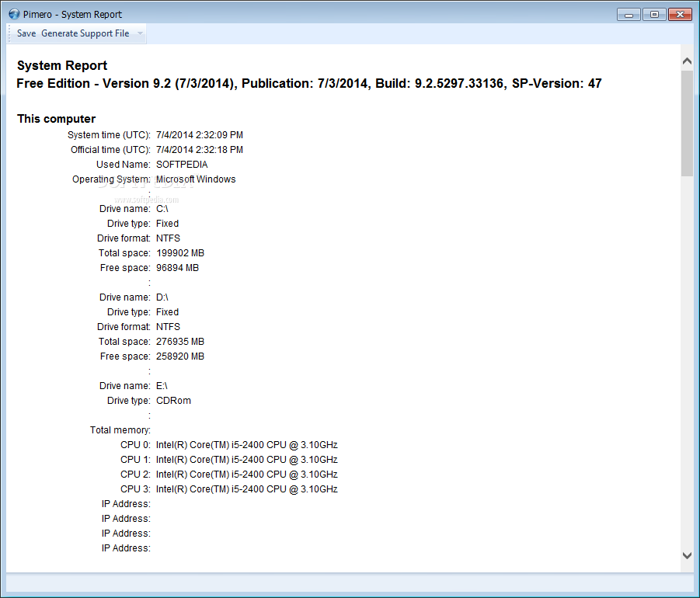Close the Pimero System Report window
Screen dimensions: 700x598
(680, 15)
